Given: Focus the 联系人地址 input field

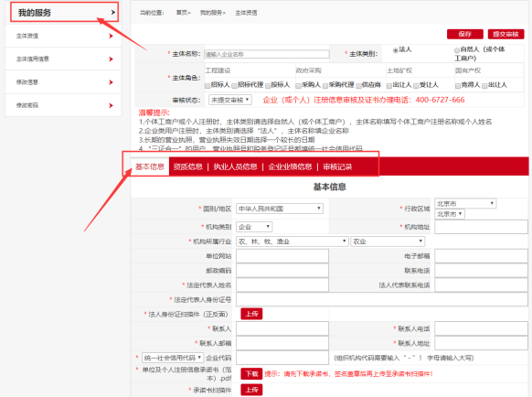Looking at the screenshot, I should click(481, 343).
